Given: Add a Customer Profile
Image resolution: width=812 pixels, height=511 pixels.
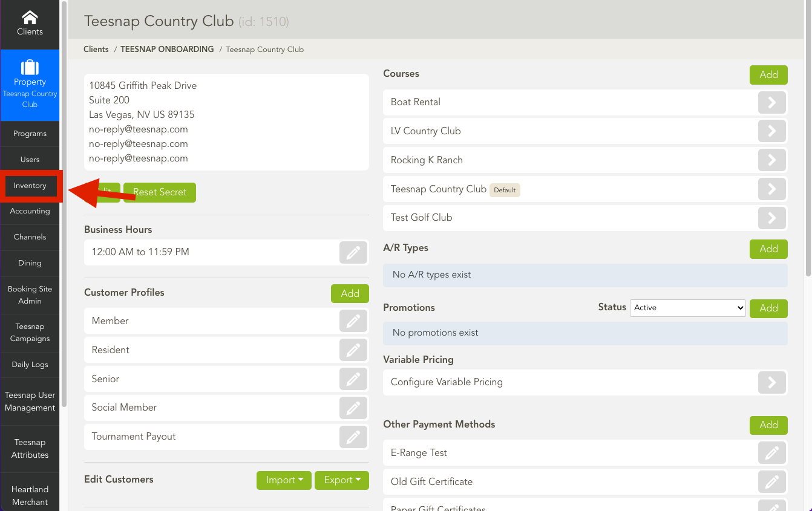Looking at the screenshot, I should click(x=350, y=294).
